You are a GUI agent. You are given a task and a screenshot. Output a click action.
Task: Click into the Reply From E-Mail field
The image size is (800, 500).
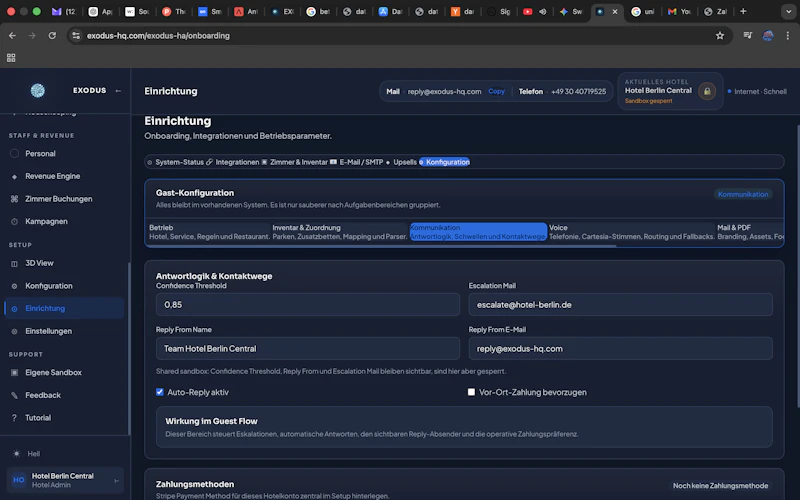tap(620, 348)
